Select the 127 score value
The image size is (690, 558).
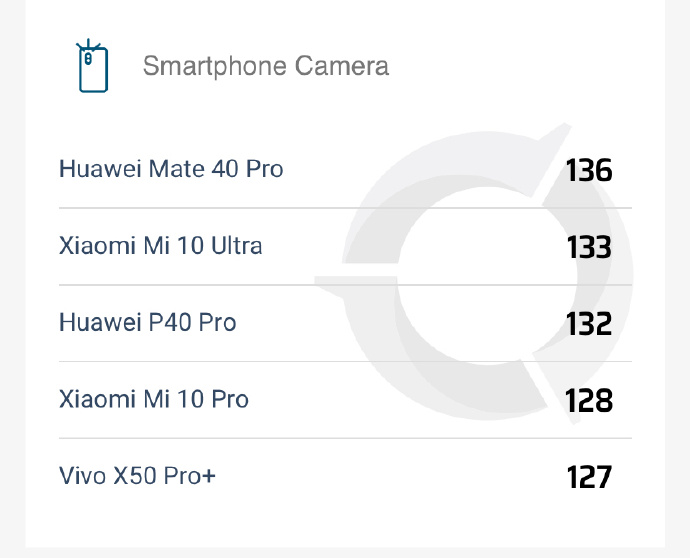pyautogui.click(x=588, y=477)
